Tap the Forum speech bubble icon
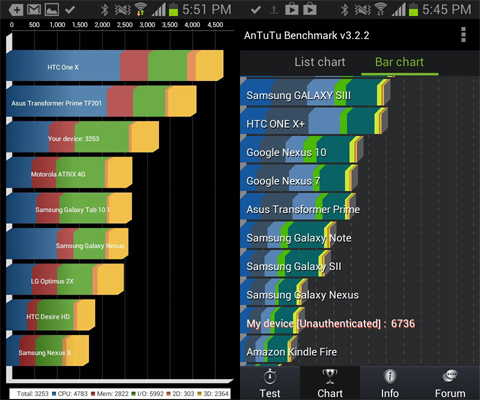 tap(450, 377)
